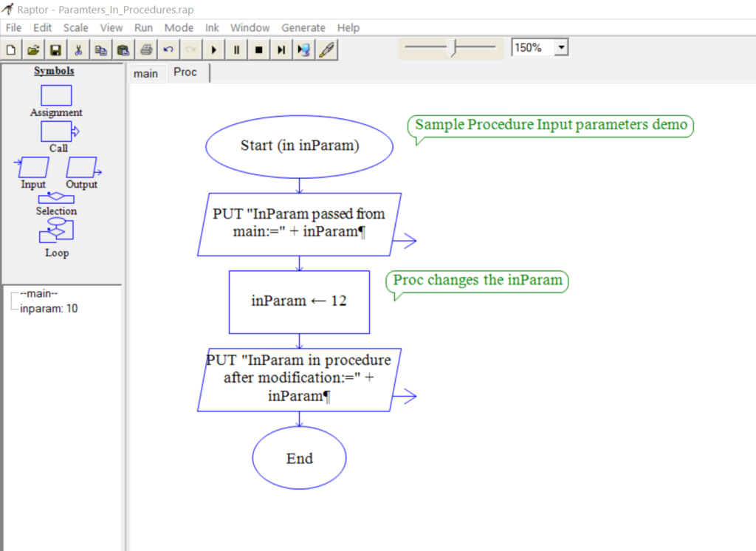Click the execution speed slider handle
This screenshot has height=551, width=756.
[x=455, y=48]
